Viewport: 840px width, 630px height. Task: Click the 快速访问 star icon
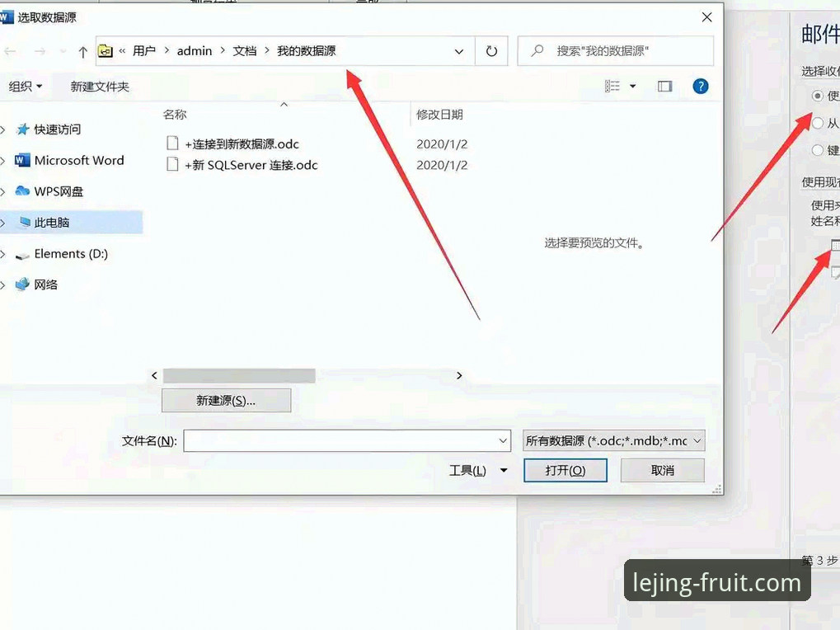[x=22, y=129]
